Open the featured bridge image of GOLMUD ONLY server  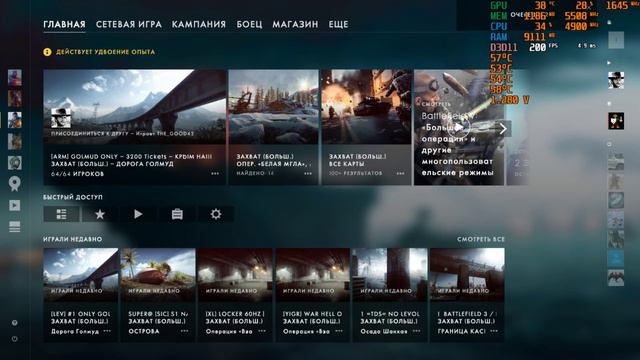(x=135, y=107)
